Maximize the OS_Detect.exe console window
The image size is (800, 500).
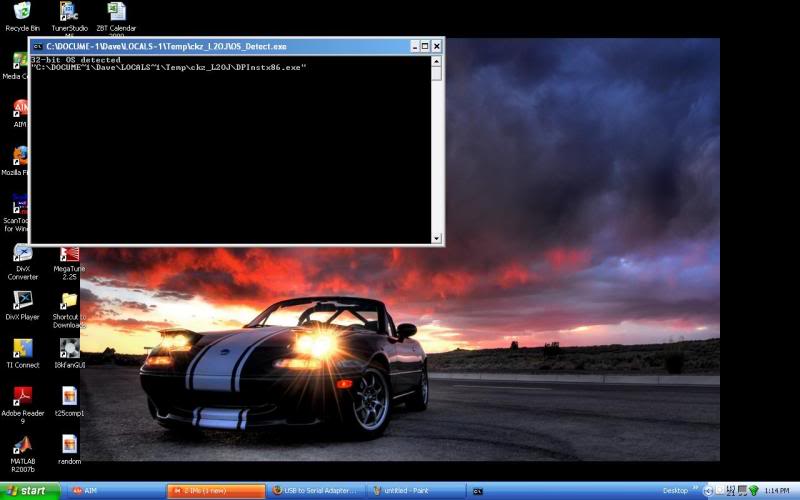(426, 46)
